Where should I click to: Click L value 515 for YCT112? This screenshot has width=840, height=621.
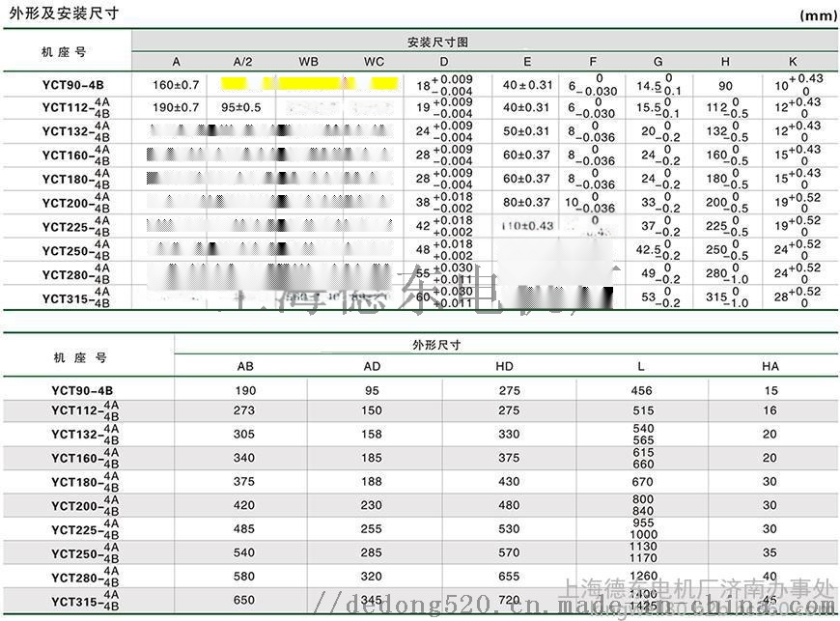643,410
